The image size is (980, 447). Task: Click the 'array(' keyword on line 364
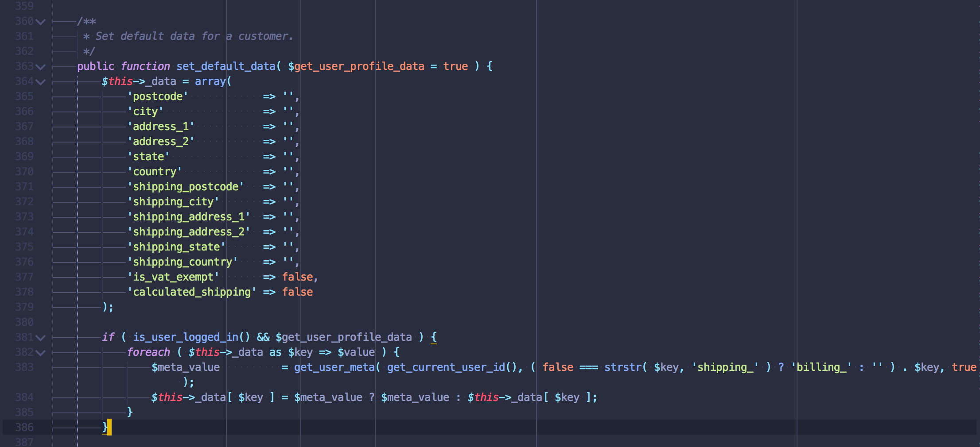point(213,81)
